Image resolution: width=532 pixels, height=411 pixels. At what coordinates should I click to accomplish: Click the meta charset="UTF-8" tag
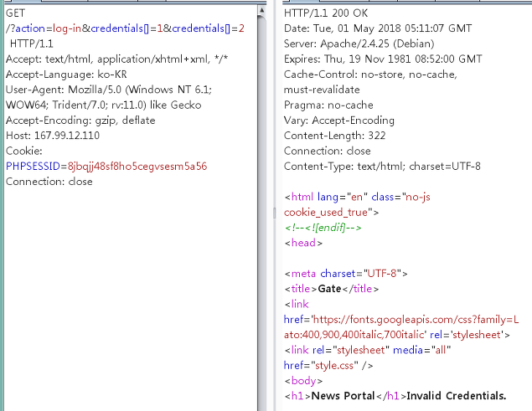[x=346, y=274]
